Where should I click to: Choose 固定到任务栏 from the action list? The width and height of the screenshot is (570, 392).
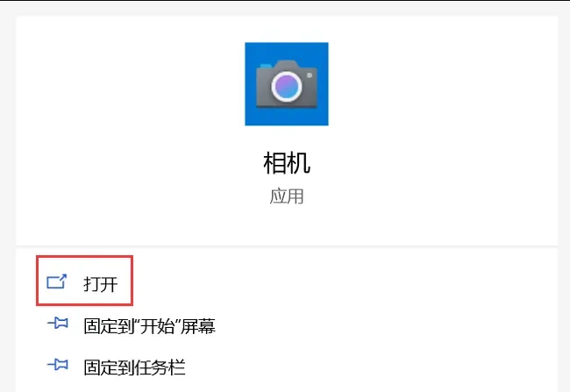pos(117,367)
